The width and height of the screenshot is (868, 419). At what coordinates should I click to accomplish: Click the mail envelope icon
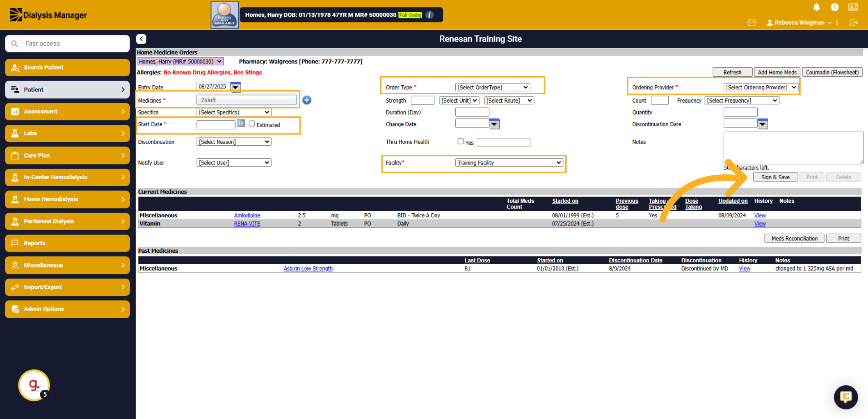pos(752,23)
